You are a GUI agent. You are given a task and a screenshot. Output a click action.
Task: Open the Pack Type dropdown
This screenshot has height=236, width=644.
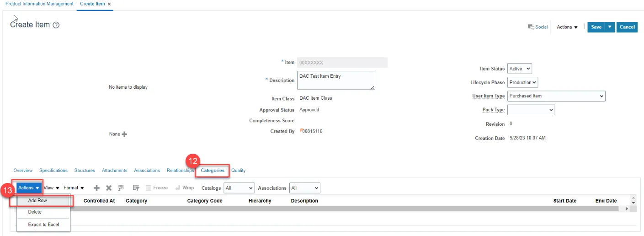coord(531,110)
